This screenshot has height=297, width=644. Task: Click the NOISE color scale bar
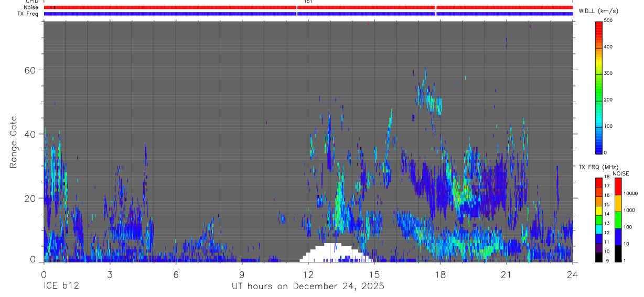point(618,219)
